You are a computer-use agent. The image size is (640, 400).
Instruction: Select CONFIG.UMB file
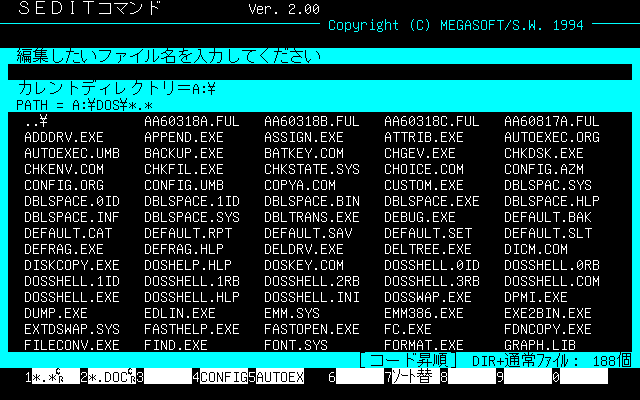(x=184, y=185)
